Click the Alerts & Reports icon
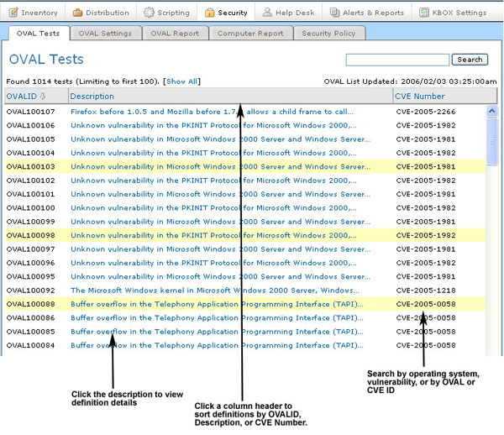The height and width of the screenshot is (435, 504). coord(335,13)
